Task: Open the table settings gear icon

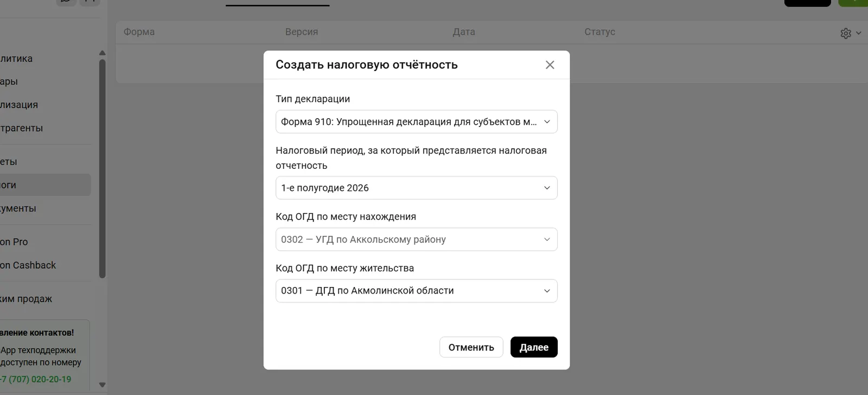Action: [x=845, y=34]
